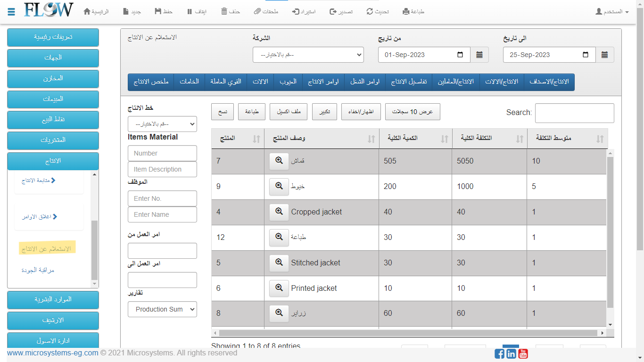The width and height of the screenshot is (644, 362).
Task: Open the Facebook icon in the footer
Action: [x=499, y=354]
